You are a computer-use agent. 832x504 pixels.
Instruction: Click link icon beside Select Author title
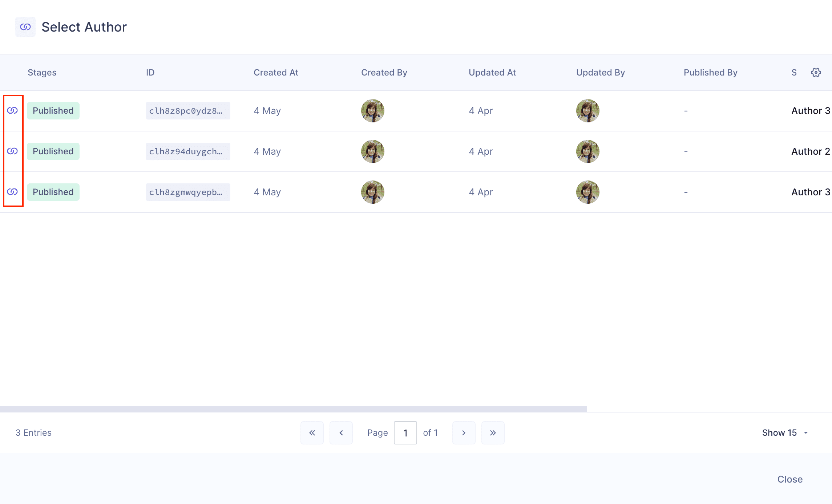click(x=25, y=27)
